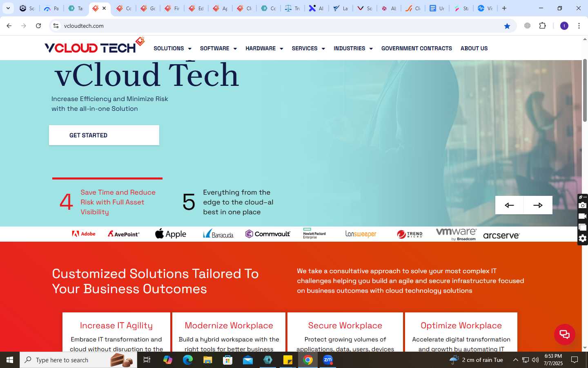Open the taskbar volume control

click(535, 360)
